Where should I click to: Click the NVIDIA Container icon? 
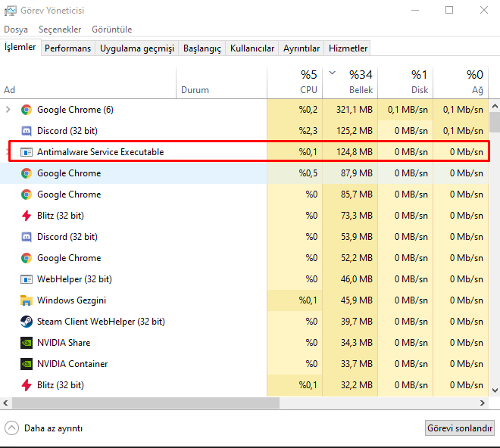[x=27, y=364]
